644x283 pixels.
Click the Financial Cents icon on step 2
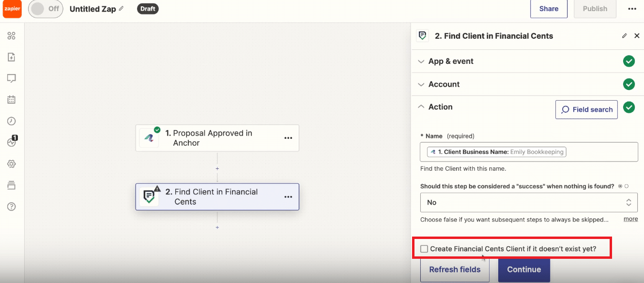pos(150,196)
